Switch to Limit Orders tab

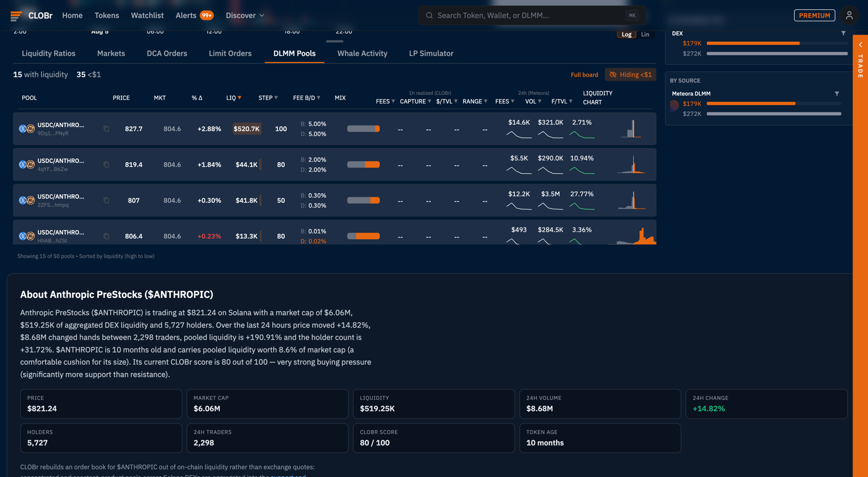230,53
